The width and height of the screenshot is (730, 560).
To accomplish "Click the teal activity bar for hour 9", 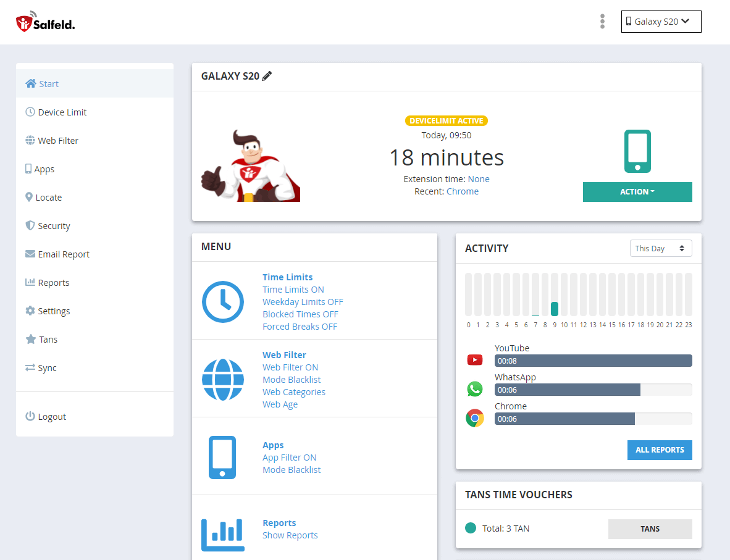I will pyautogui.click(x=555, y=309).
